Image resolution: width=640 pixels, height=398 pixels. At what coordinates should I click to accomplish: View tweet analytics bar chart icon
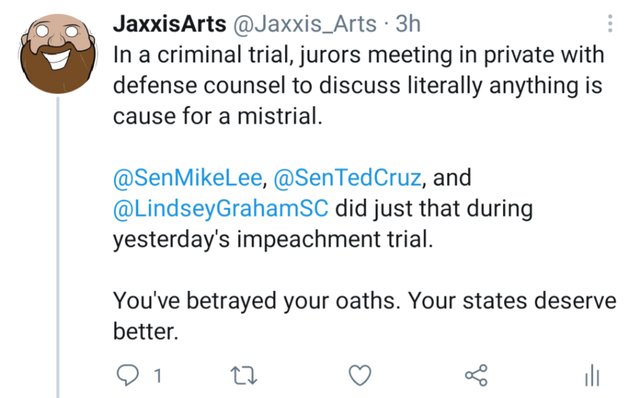[x=592, y=375]
